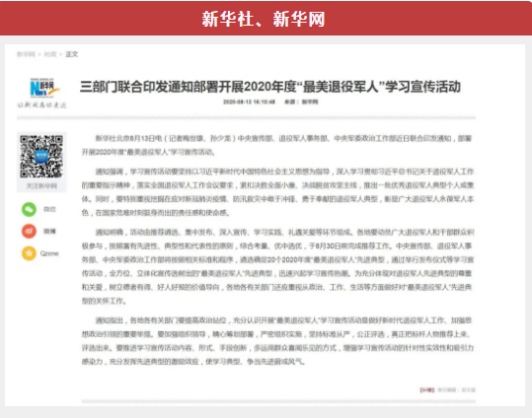This screenshot has width=532, height=418.
Task: Click the slogan text beneath the Xinhua logo
Action: pos(42,105)
